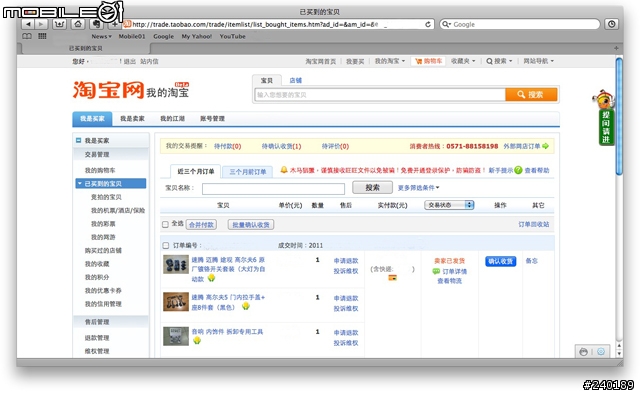The width and height of the screenshot is (640, 393).
Task: Expand 更多筛选条件 filter options
Action: [418, 188]
